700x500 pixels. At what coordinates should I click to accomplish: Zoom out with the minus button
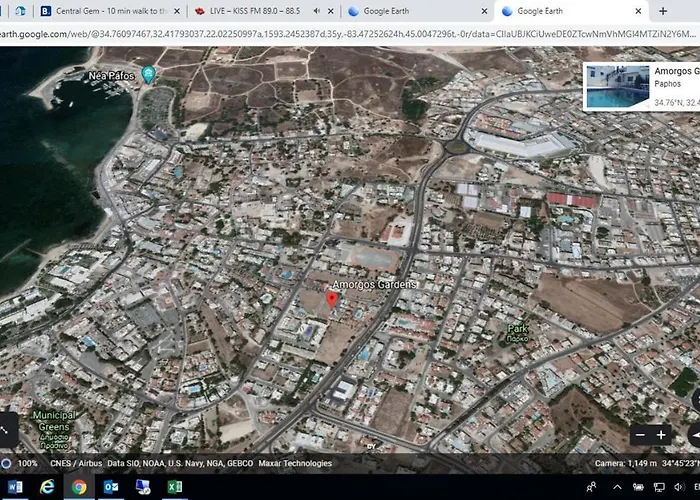coord(640,435)
